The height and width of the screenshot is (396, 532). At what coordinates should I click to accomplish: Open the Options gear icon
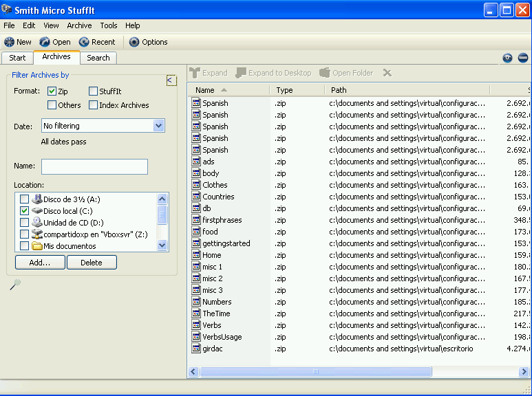tap(134, 42)
